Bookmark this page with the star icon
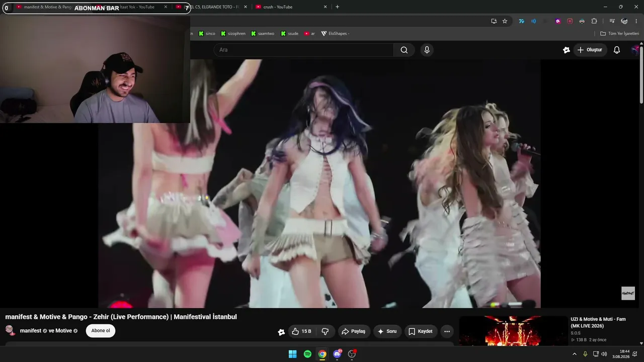 click(505, 21)
